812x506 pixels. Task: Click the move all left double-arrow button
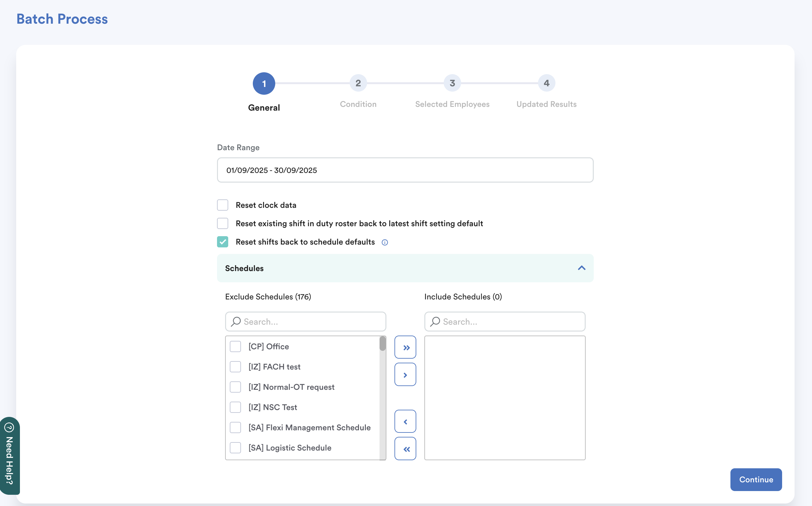405,448
